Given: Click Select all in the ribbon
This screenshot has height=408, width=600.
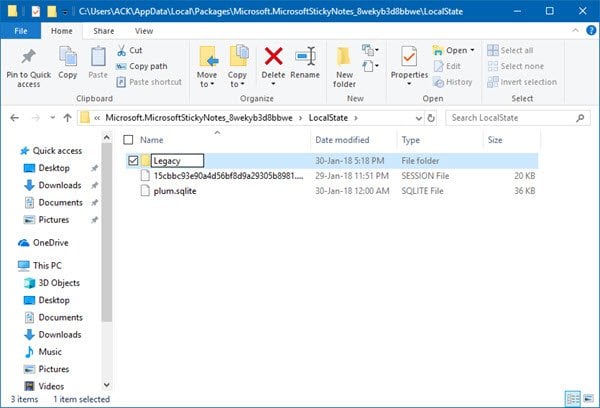Looking at the screenshot, I should pos(510,50).
